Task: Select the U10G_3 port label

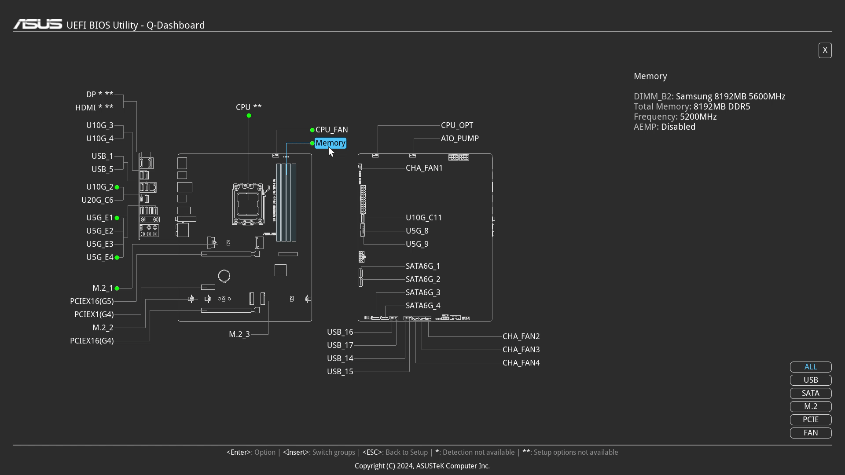Action: coord(100,125)
